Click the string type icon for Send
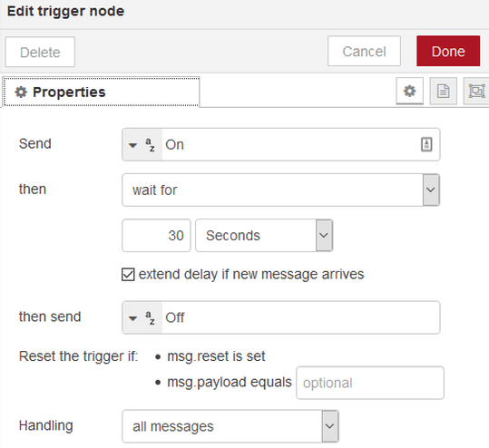This screenshot has width=489, height=448. coord(150,145)
